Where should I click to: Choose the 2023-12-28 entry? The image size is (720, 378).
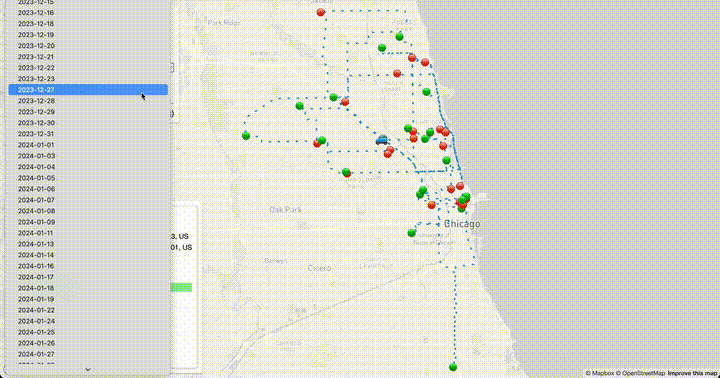coord(88,101)
